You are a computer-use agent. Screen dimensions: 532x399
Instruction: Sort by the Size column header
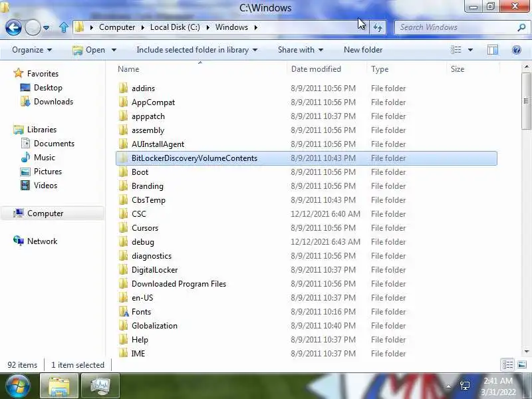457,69
